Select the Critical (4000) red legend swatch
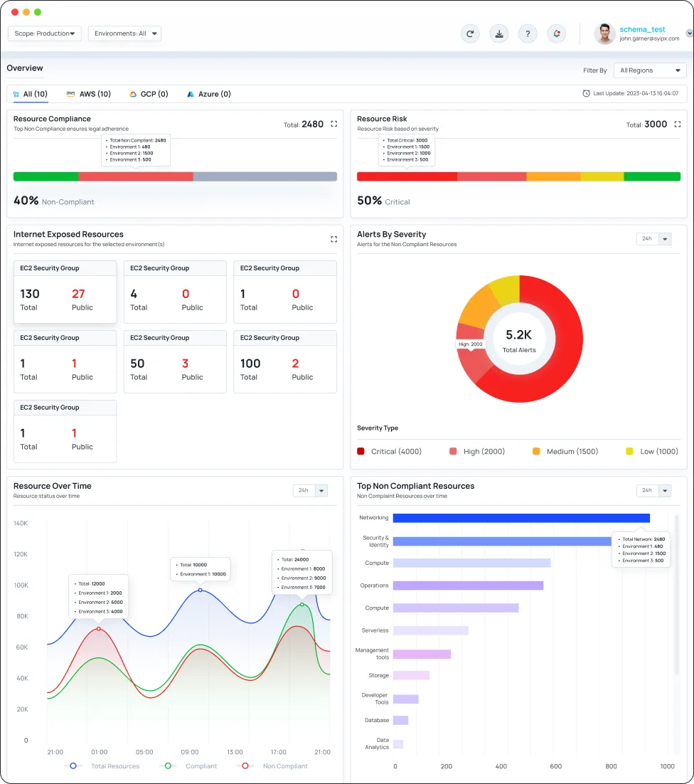The width and height of the screenshot is (694, 784). point(361,451)
